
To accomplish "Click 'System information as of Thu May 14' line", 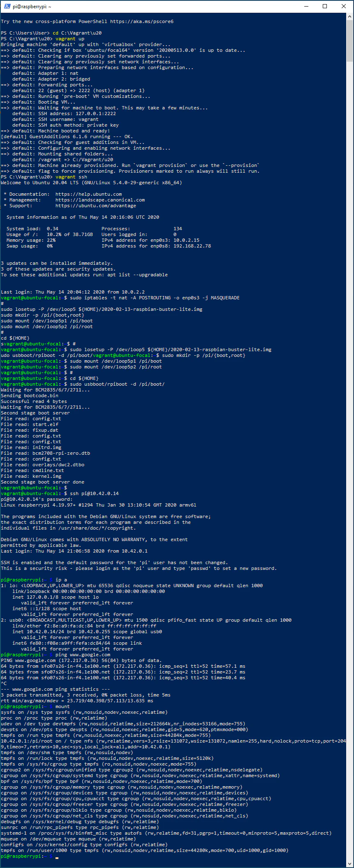I will (83, 217).
